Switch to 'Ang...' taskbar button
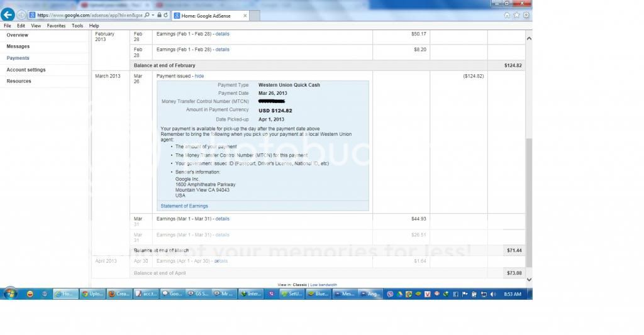644x335 pixels. point(370,294)
